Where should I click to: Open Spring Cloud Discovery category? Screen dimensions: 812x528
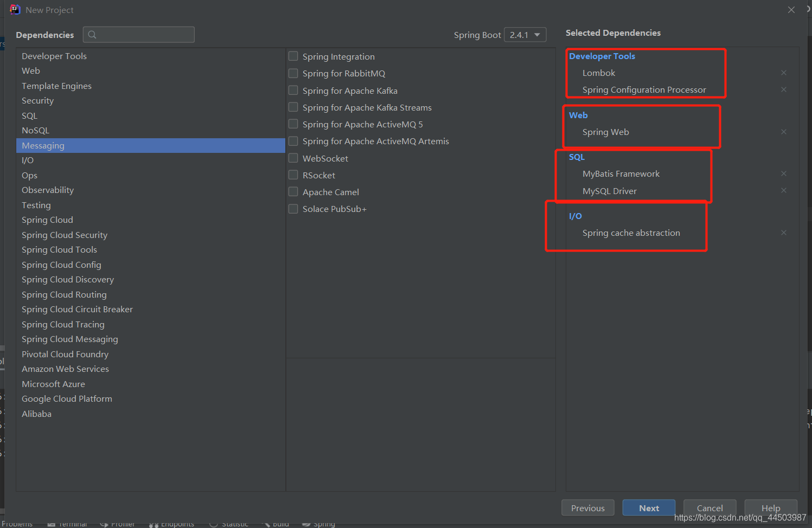151,280
